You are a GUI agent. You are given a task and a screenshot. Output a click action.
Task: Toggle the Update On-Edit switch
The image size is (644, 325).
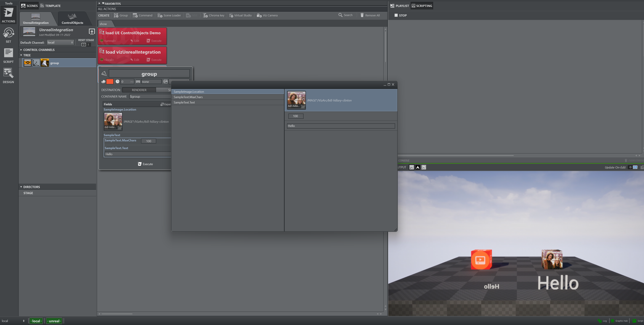point(633,167)
